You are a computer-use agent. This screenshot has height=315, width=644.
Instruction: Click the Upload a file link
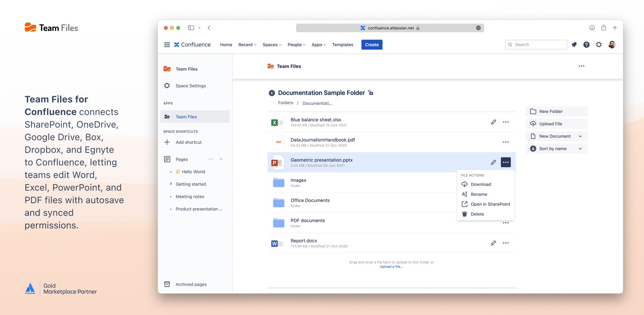point(391,267)
